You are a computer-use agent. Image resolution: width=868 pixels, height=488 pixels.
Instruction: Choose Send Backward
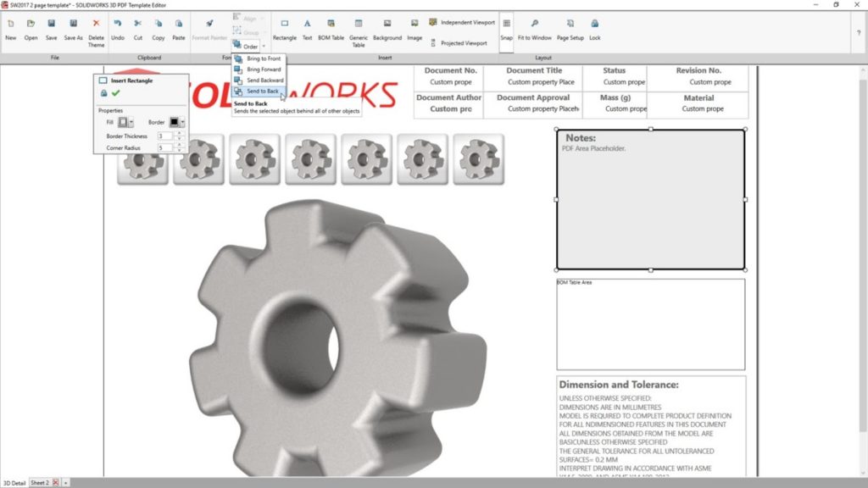(259, 80)
